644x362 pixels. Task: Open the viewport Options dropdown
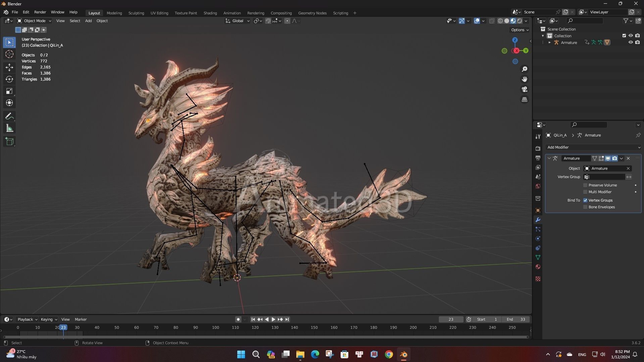click(520, 30)
